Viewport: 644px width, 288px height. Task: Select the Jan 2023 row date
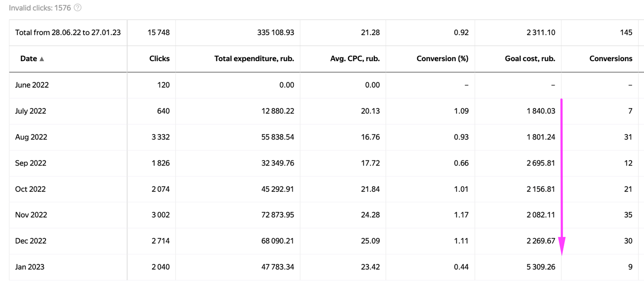[30, 267]
